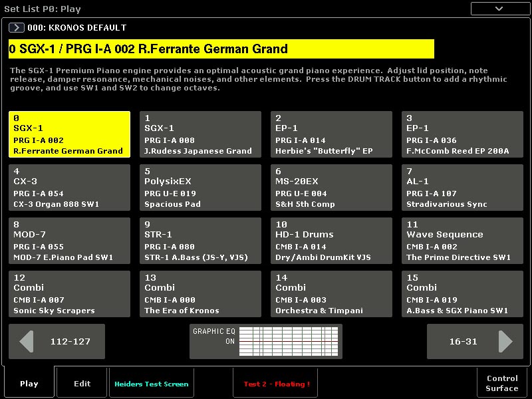This screenshot has height=399, width=532.
Task: Pick slot 5 Spacious Pad
Action: [x=201, y=188]
